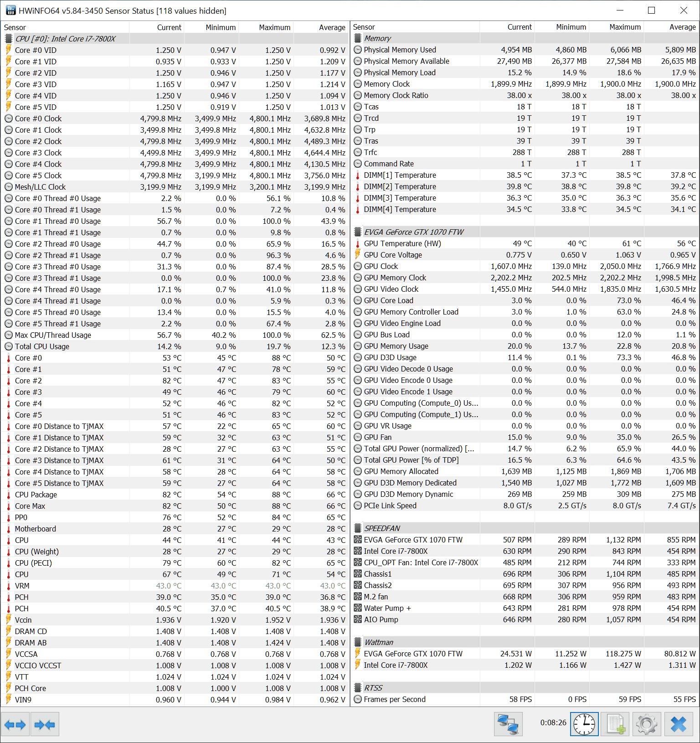Select the Chassis1 fan row

[525, 574]
